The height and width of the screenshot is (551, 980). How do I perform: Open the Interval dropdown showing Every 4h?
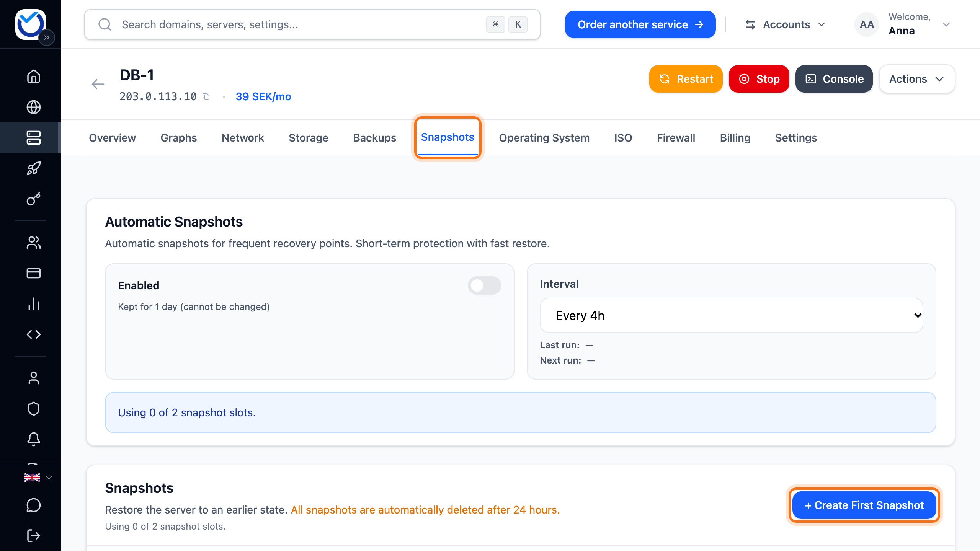(x=731, y=315)
